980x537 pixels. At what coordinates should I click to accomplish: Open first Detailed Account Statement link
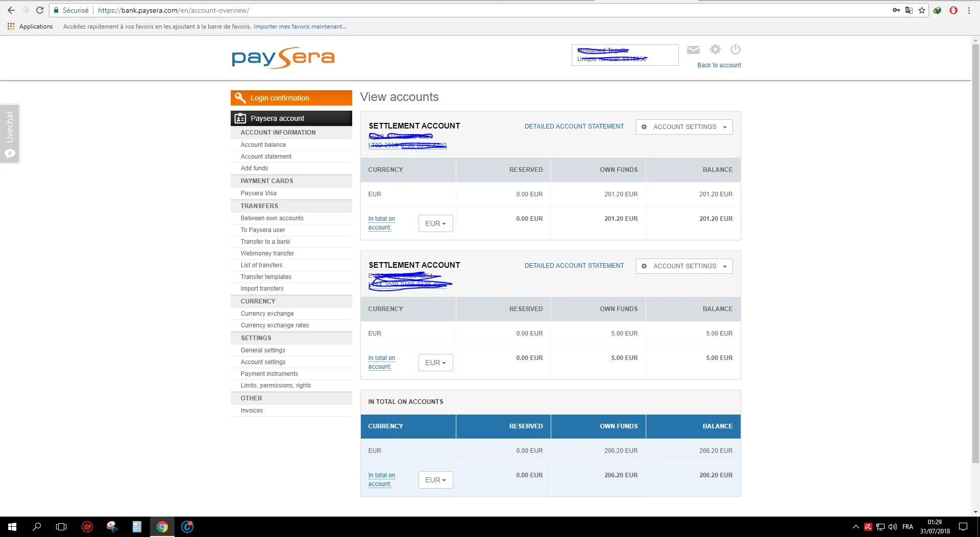pos(574,126)
